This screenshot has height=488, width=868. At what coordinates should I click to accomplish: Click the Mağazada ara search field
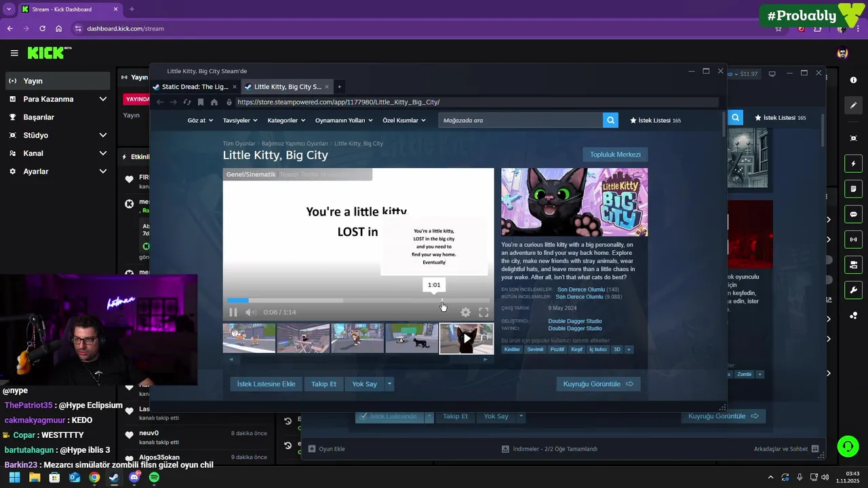click(520, 120)
